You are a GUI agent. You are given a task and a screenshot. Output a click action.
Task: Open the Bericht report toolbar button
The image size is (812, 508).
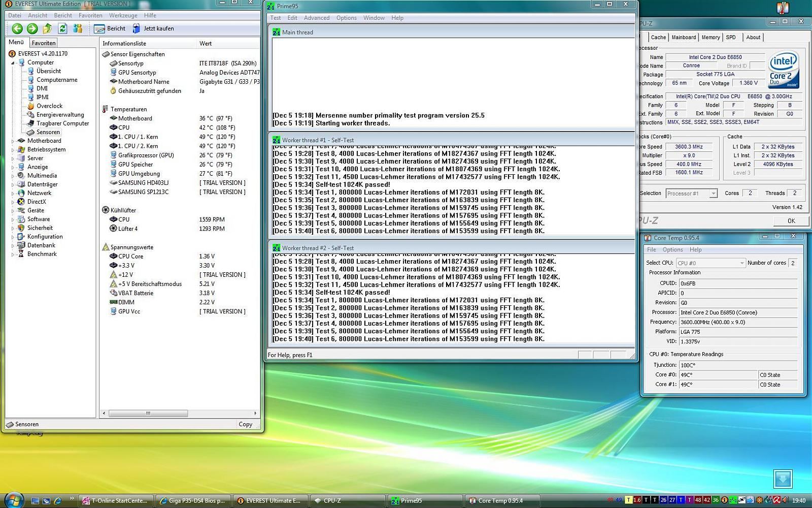click(110, 29)
